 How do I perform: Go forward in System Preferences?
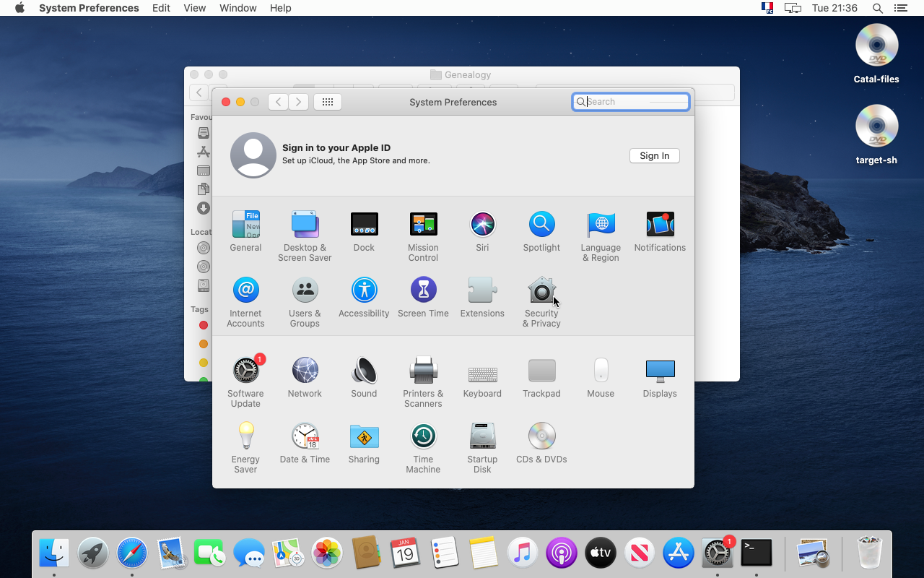point(299,102)
